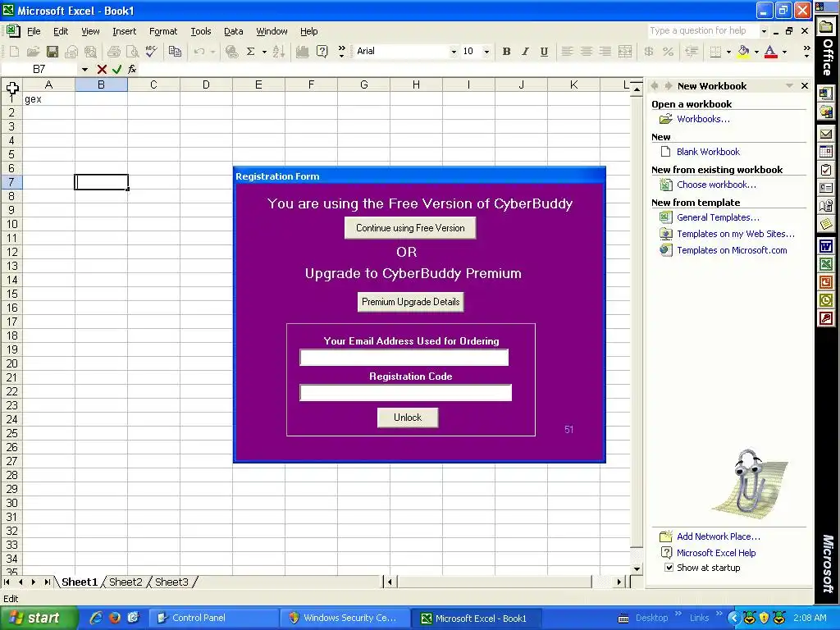The image size is (840, 630).
Task: Close the New Workbook task pane
Action: [804, 85]
